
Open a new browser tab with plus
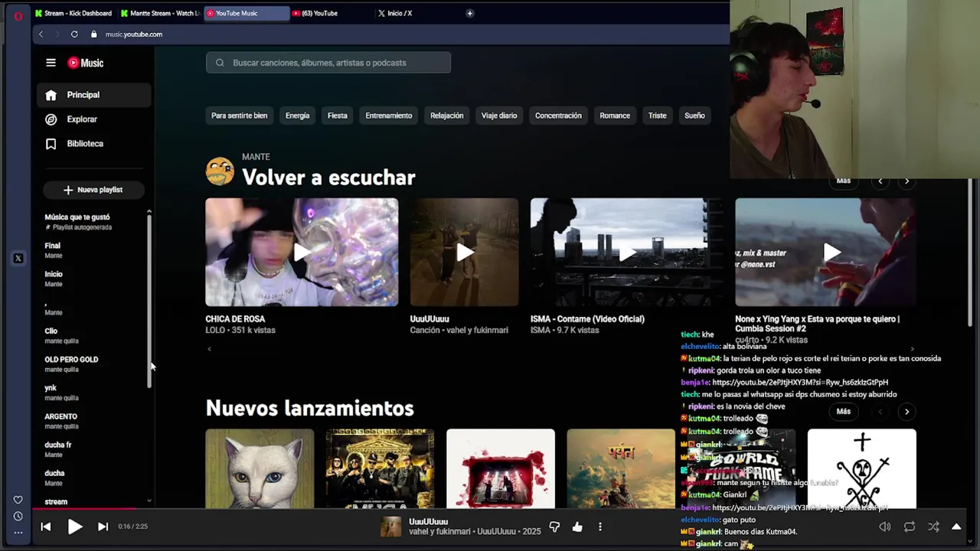[469, 13]
